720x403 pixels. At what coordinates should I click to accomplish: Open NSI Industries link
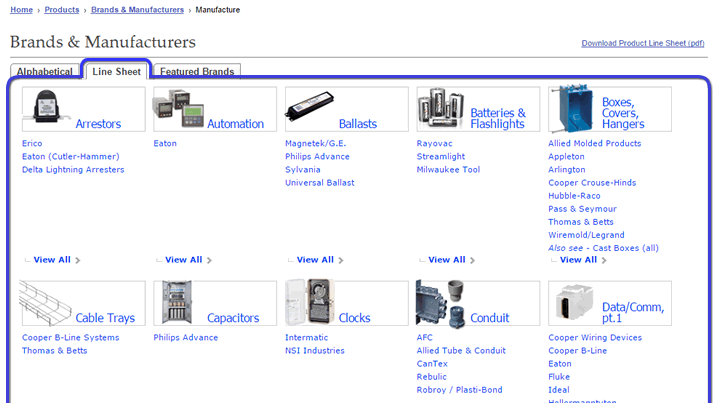click(x=315, y=351)
